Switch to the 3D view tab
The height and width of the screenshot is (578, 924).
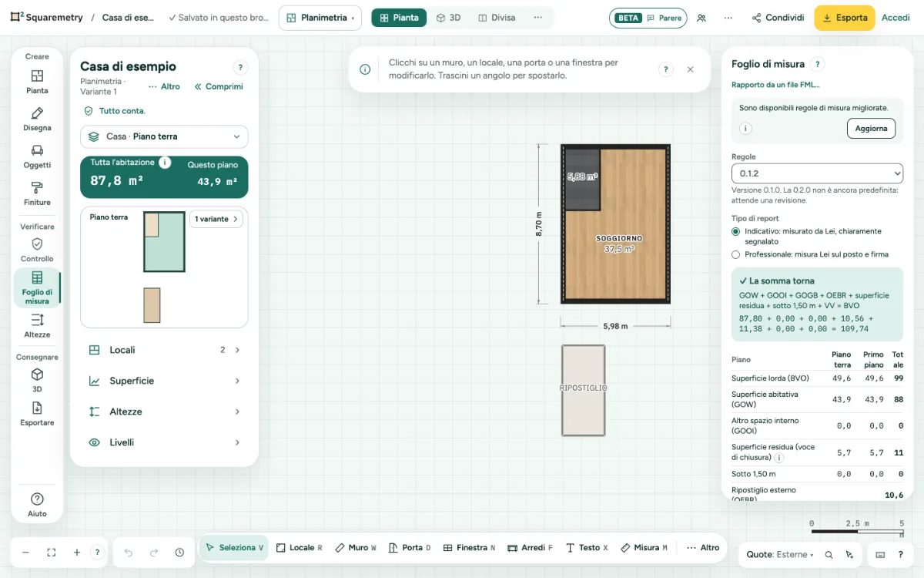(x=448, y=18)
